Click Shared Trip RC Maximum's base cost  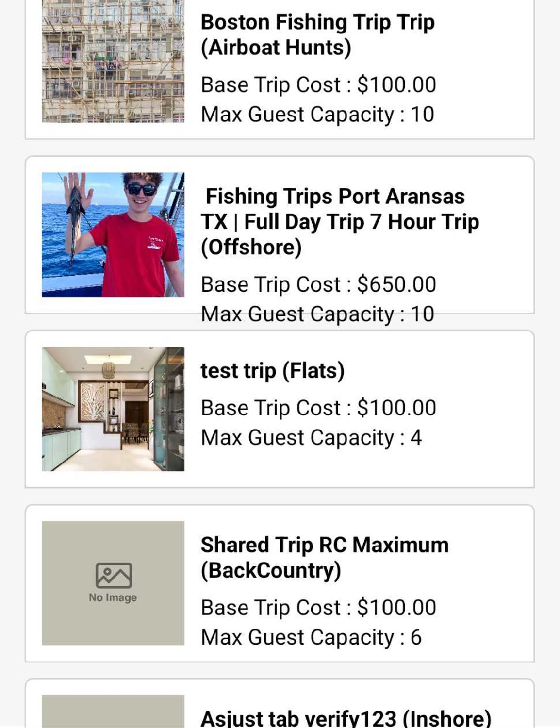click(318, 608)
